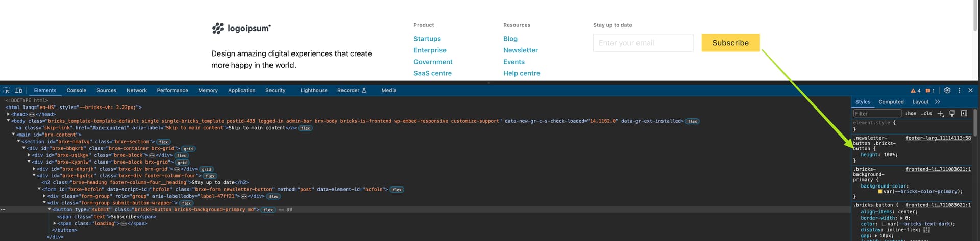Toggle the :hov element state button
980x241 pixels.
click(x=911, y=114)
